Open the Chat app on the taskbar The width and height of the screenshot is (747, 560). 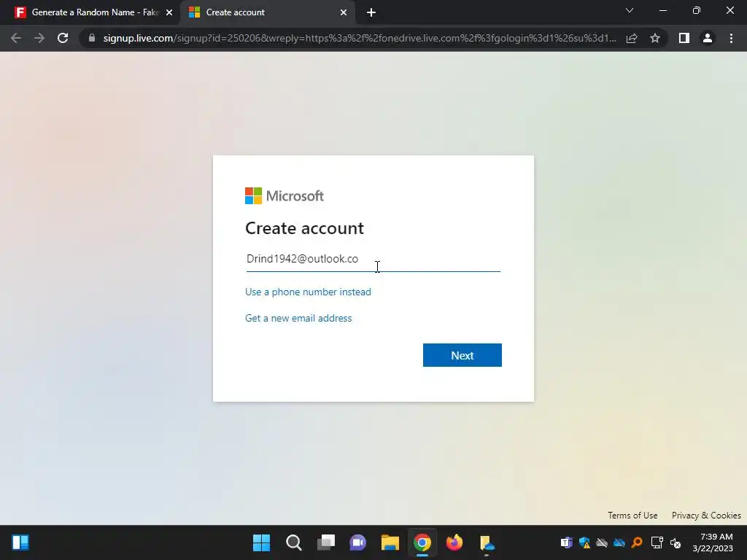(x=357, y=542)
